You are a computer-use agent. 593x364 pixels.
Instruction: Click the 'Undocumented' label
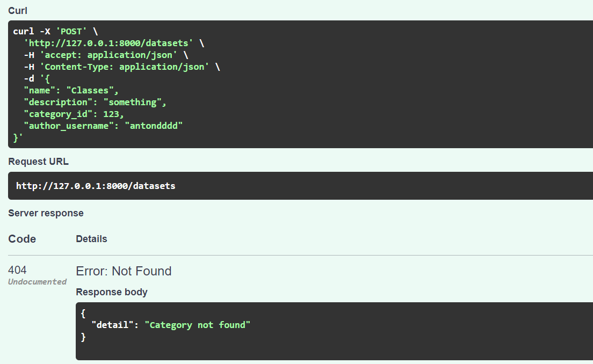(38, 282)
